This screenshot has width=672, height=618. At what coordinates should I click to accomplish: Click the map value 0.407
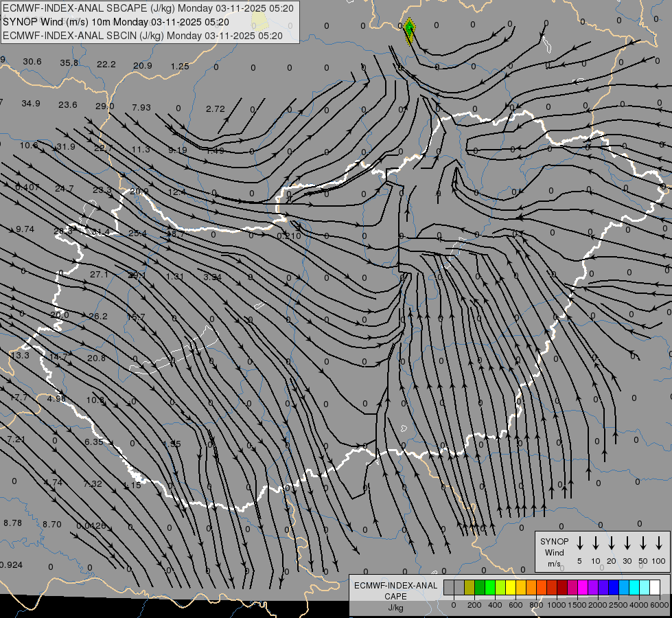point(27,187)
